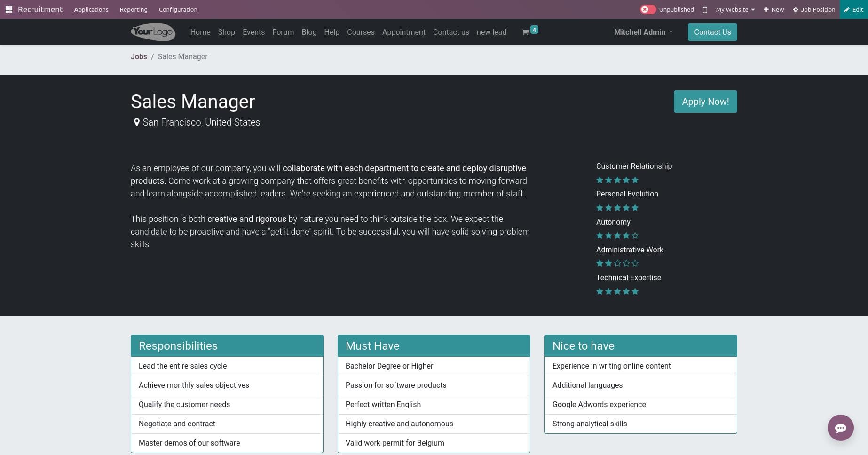Click the Recruitment app title
The width and height of the screenshot is (868, 455).
pyautogui.click(x=40, y=9)
